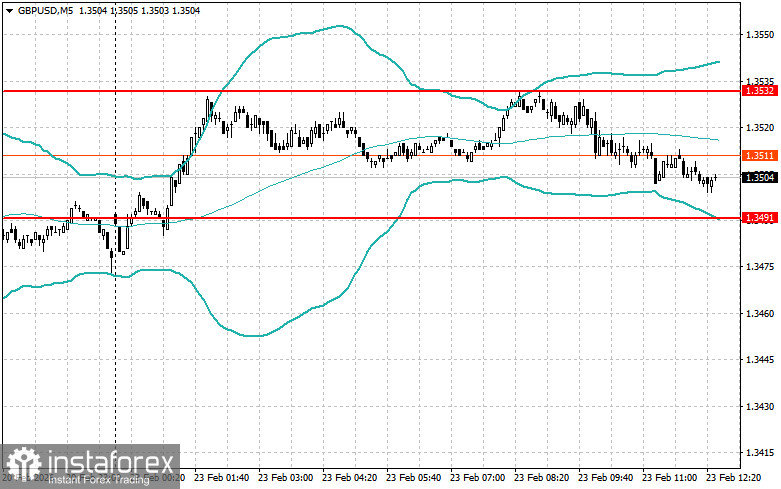Select the 1.3532 red price level label
The width and height of the screenshot is (781, 489).
click(x=760, y=91)
